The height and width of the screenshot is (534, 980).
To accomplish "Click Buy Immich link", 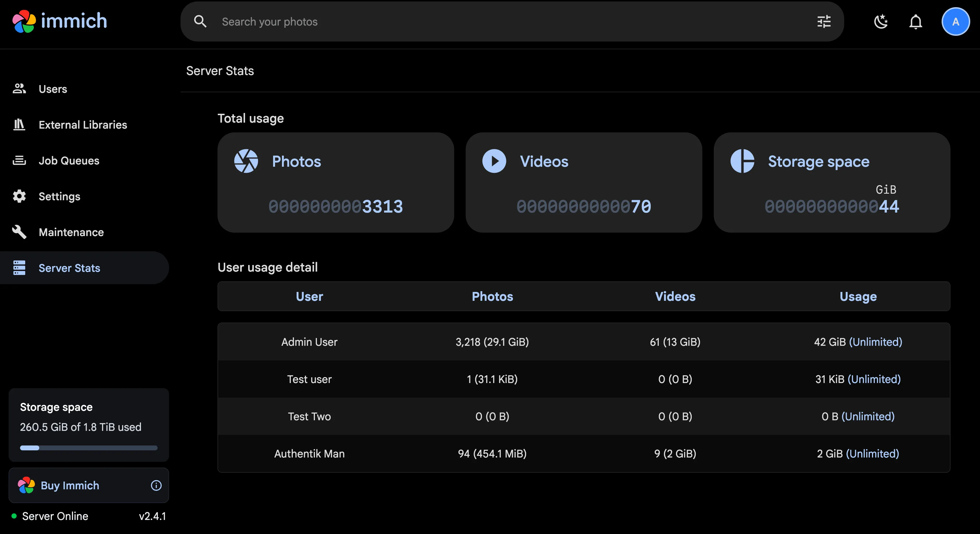I will tap(70, 485).
